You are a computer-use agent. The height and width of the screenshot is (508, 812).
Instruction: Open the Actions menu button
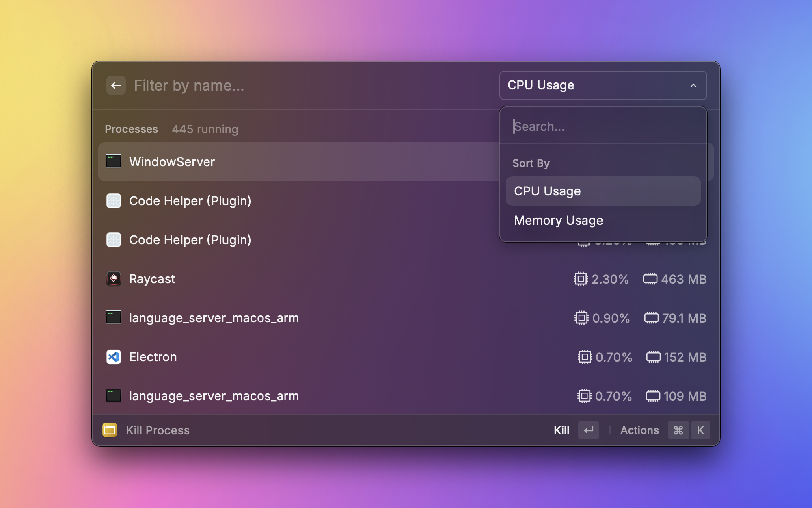pos(639,430)
